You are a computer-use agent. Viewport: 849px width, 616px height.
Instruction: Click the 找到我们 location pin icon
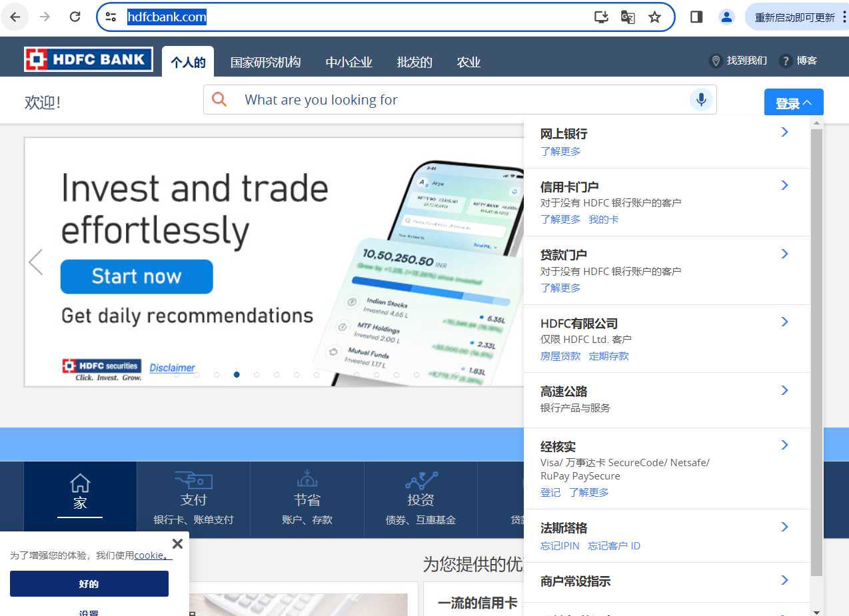pyautogui.click(x=716, y=61)
